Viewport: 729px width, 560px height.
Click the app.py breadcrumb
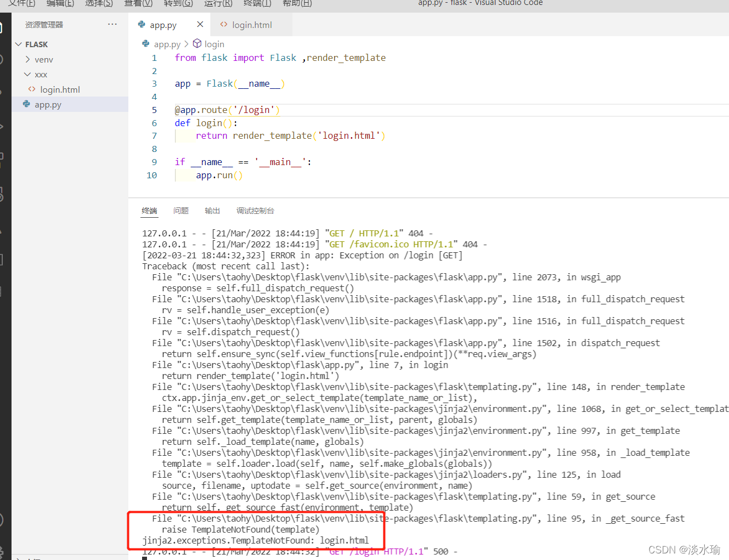tap(167, 44)
